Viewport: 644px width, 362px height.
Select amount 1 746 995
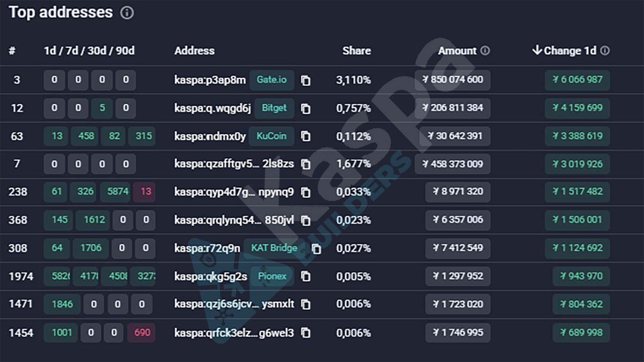pos(458,332)
